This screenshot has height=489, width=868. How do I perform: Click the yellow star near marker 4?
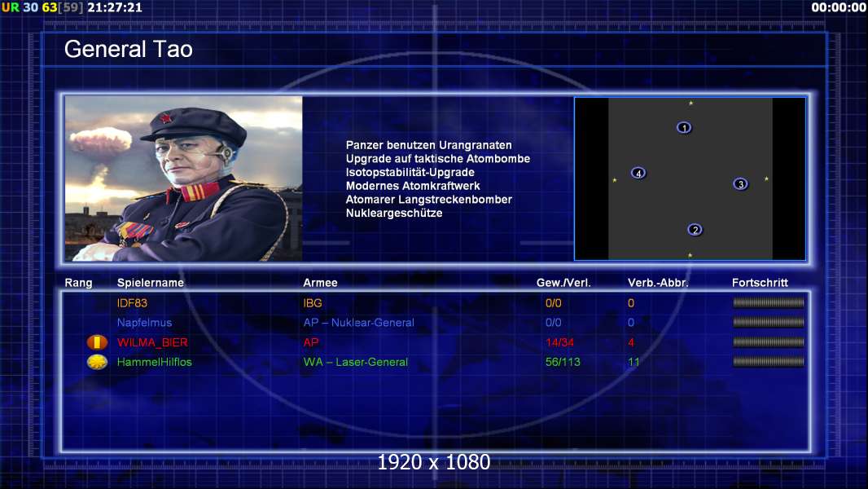pyautogui.click(x=615, y=180)
